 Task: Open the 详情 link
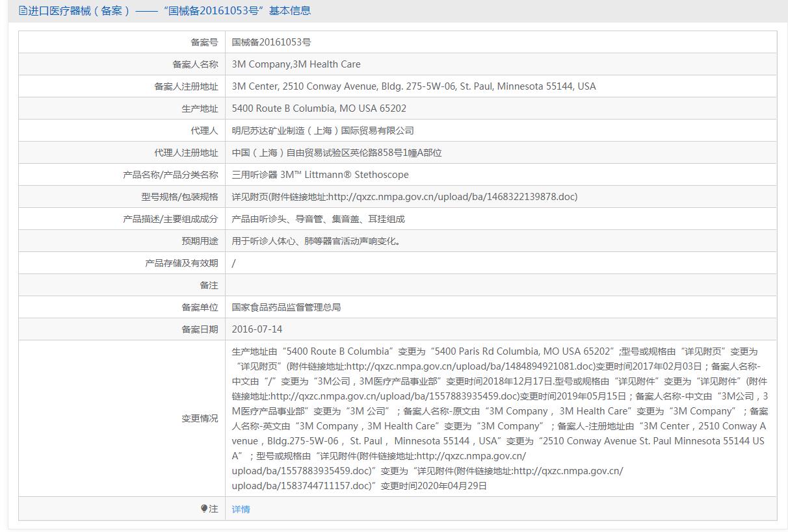point(241,509)
